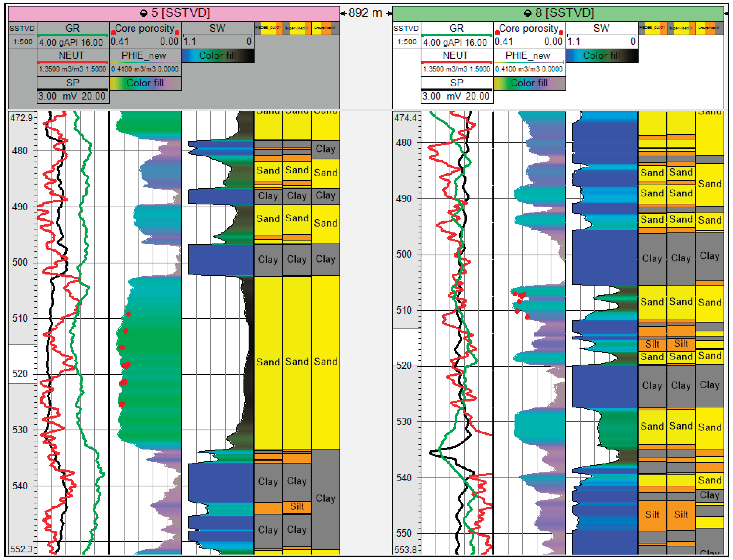Click 1.3500 m3/m3 1.5000 NEUT scale in well 8
The image size is (733, 560).
tap(456, 69)
